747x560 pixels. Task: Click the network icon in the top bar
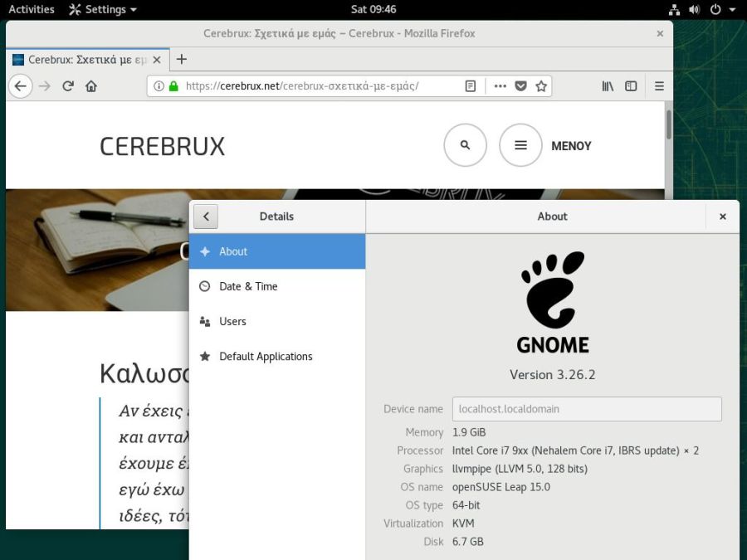point(673,9)
